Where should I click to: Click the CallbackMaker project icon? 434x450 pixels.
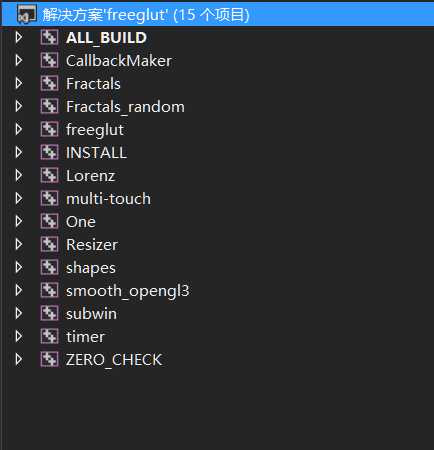(50, 60)
